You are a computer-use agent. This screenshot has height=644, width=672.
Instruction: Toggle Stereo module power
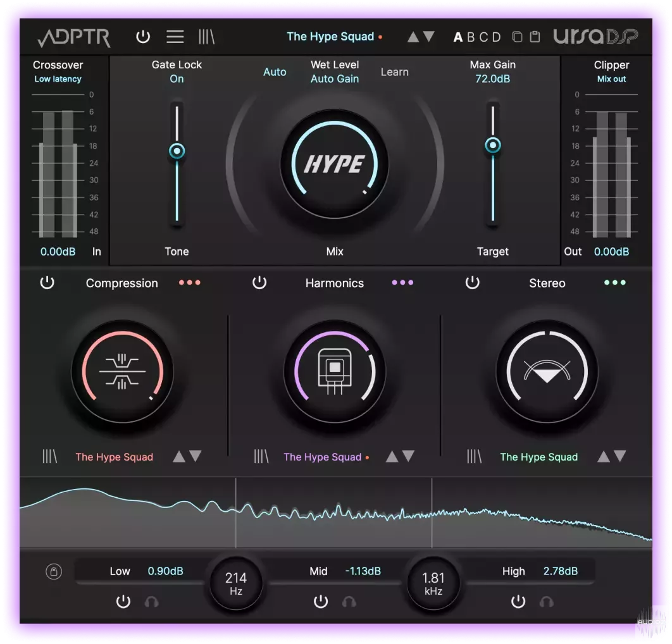472,283
